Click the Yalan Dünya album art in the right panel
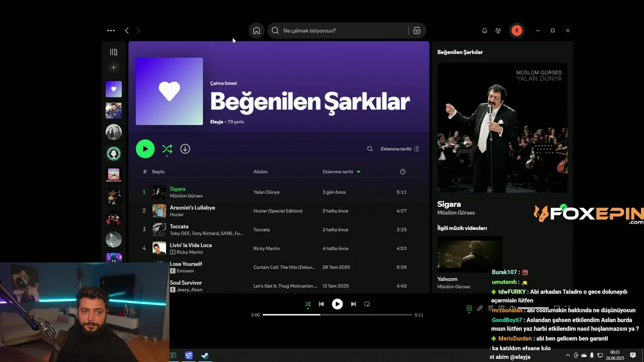The height and width of the screenshot is (362, 644). [502, 128]
